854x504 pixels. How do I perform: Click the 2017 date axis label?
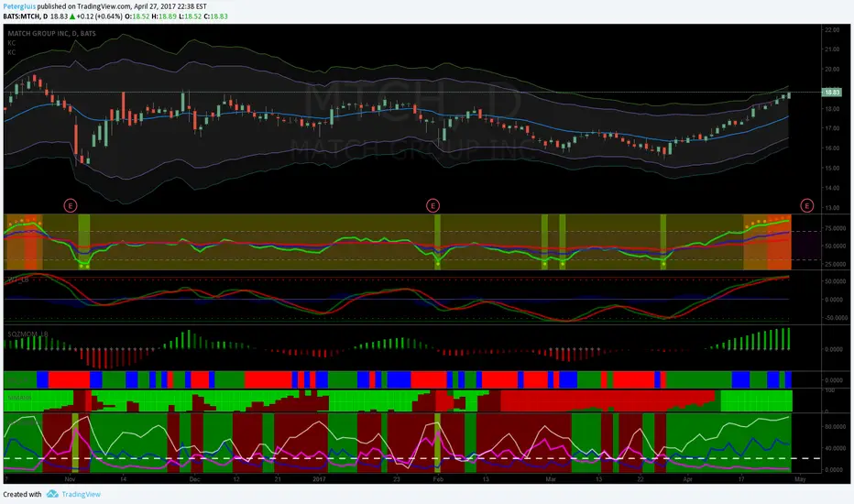[319, 479]
